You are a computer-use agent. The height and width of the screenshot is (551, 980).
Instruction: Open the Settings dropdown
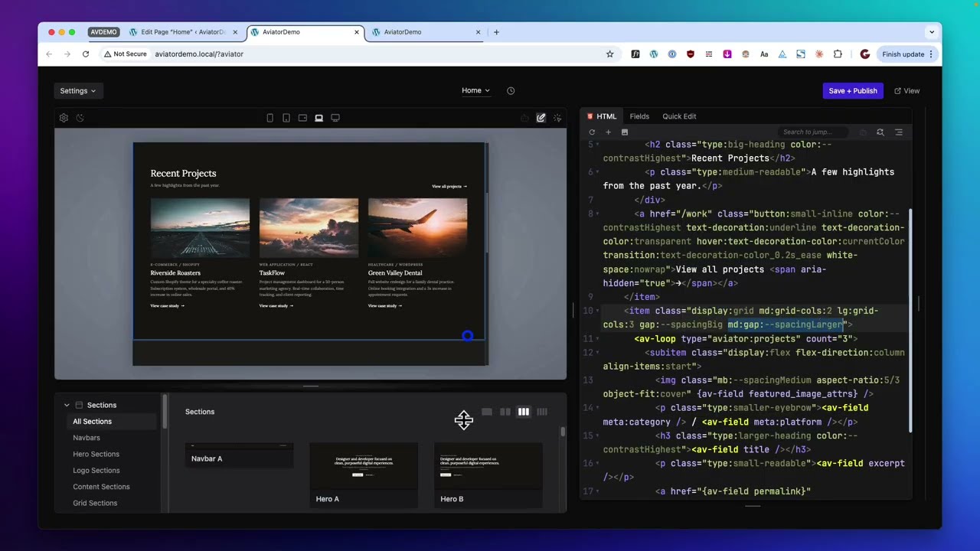pyautogui.click(x=78, y=90)
